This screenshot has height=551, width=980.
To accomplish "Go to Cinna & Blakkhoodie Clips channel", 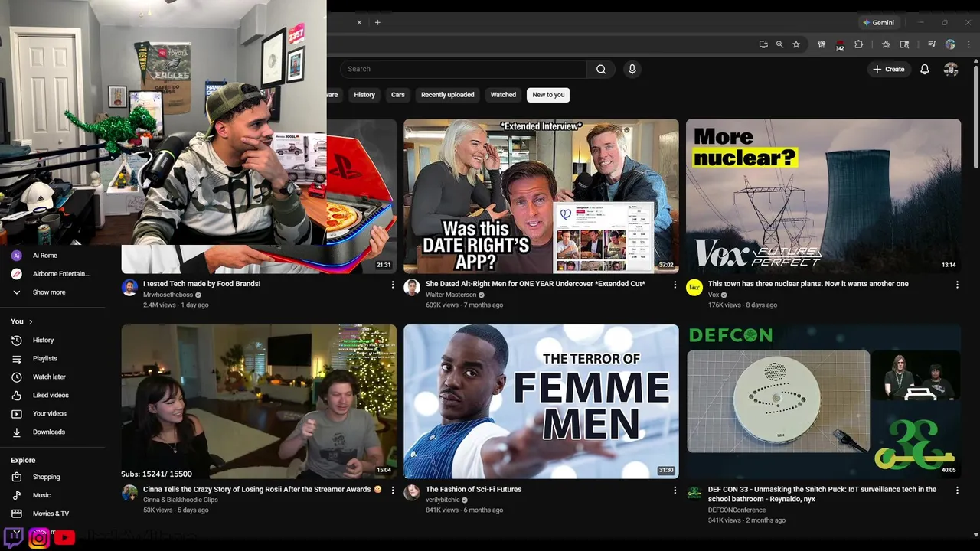I will tap(181, 500).
